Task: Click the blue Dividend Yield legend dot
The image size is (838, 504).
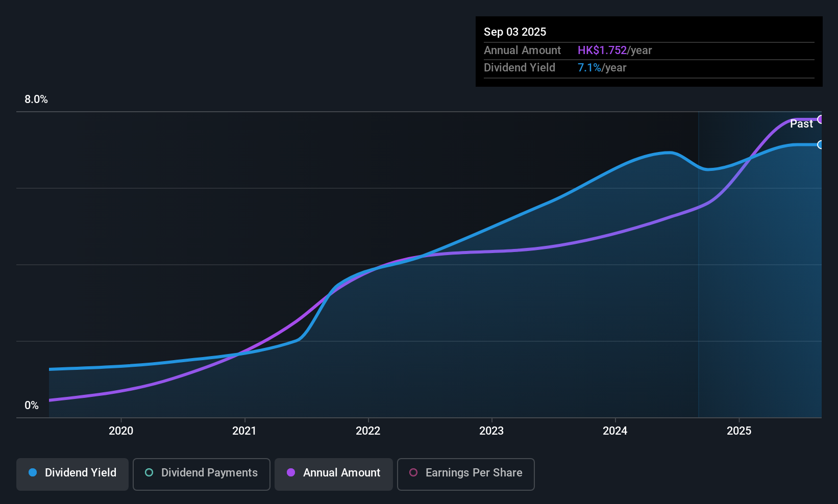Action: coord(32,473)
